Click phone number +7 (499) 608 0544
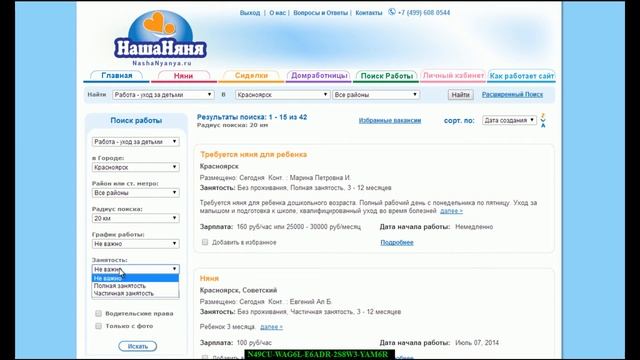This screenshot has width=640, height=360. pyautogui.click(x=424, y=13)
